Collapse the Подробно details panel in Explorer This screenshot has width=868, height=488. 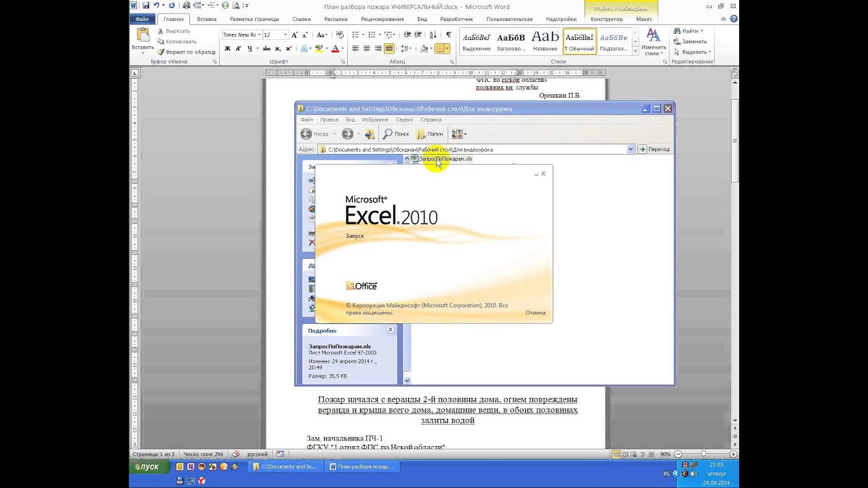coord(390,330)
